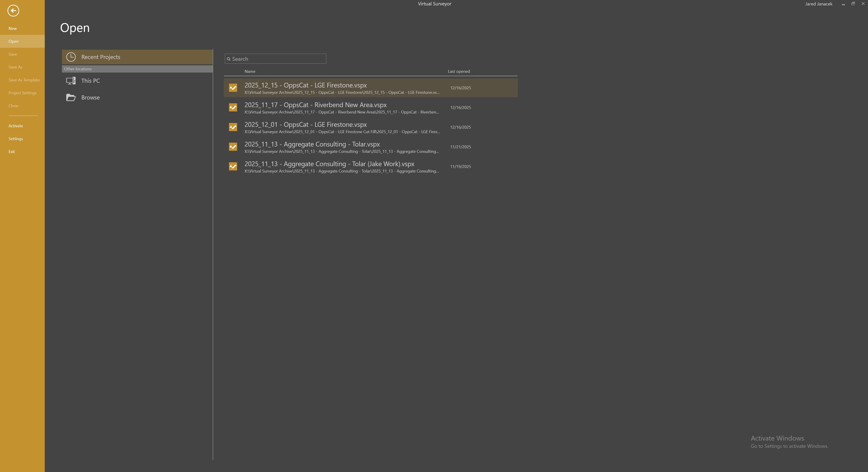The image size is (868, 472).
Task: Select Activate in the sidebar
Action: [x=22, y=126]
